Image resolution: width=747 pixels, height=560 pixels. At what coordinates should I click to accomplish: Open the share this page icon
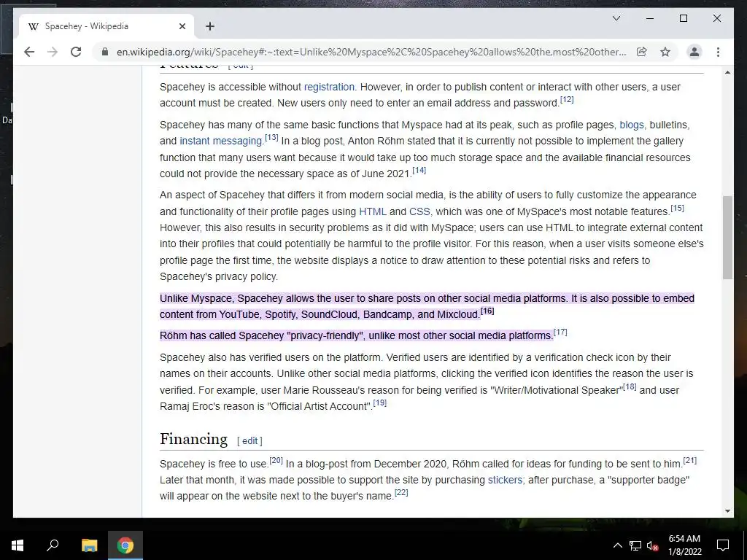(642, 52)
